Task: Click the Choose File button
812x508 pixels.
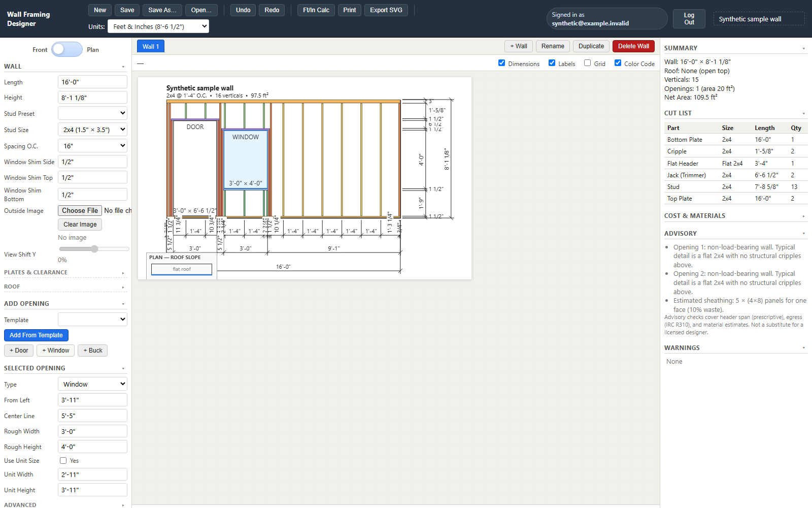Action: coord(80,210)
